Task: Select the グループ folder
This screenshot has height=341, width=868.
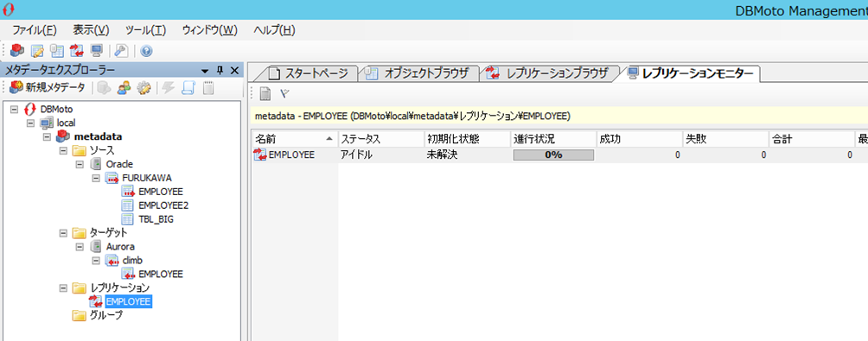Action: coord(106,315)
